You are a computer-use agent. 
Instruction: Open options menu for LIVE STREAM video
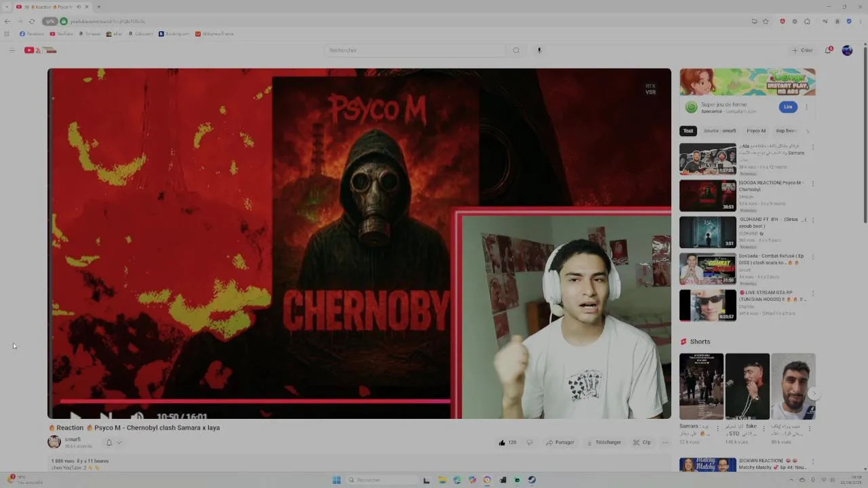pos(812,293)
